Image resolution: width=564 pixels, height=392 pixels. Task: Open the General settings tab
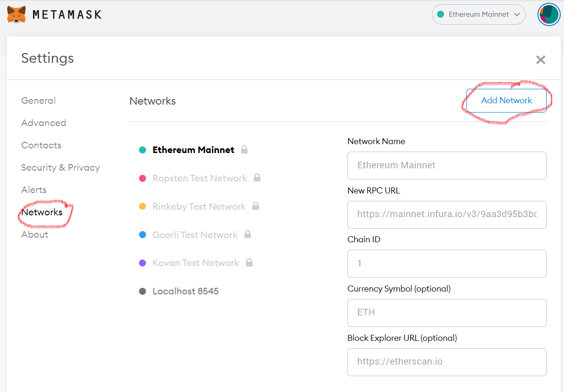39,100
